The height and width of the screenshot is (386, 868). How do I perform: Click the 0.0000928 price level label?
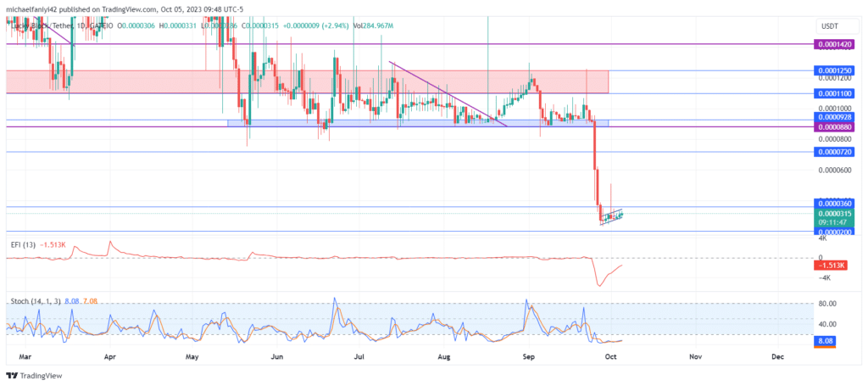pyautogui.click(x=835, y=118)
